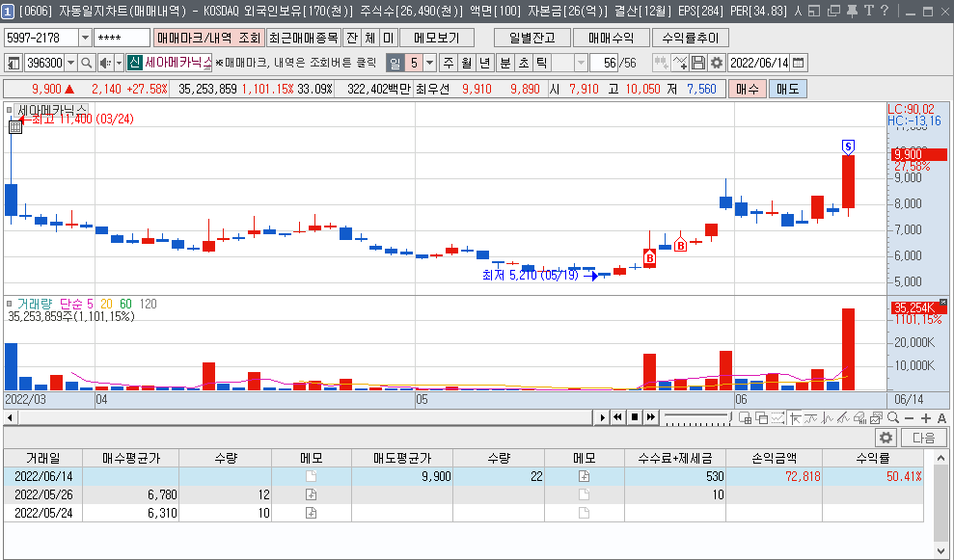This screenshot has width=954, height=560.
Task: Click the 최근매매종목 button
Action: coord(304,38)
